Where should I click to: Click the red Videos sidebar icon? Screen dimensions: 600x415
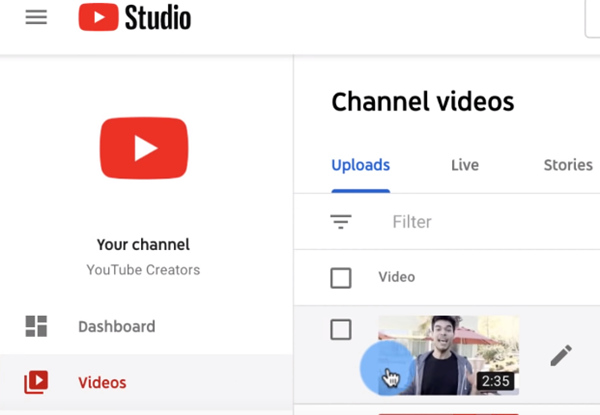36,382
